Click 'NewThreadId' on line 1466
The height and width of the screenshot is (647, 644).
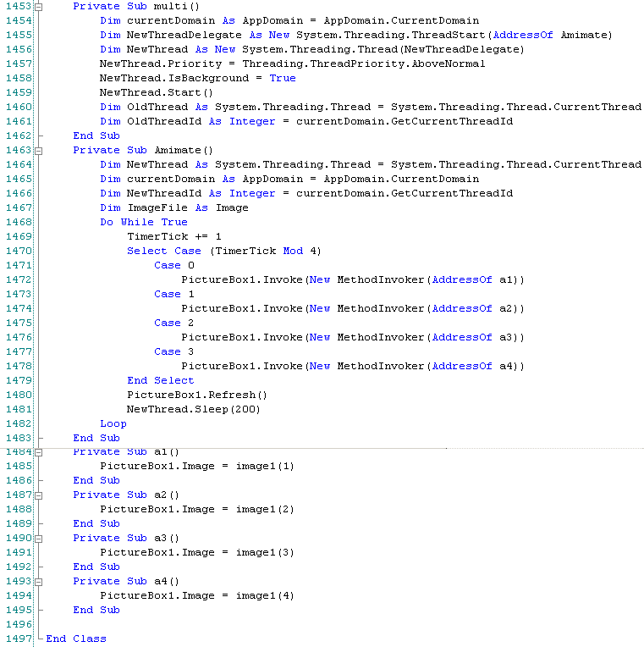point(164,194)
